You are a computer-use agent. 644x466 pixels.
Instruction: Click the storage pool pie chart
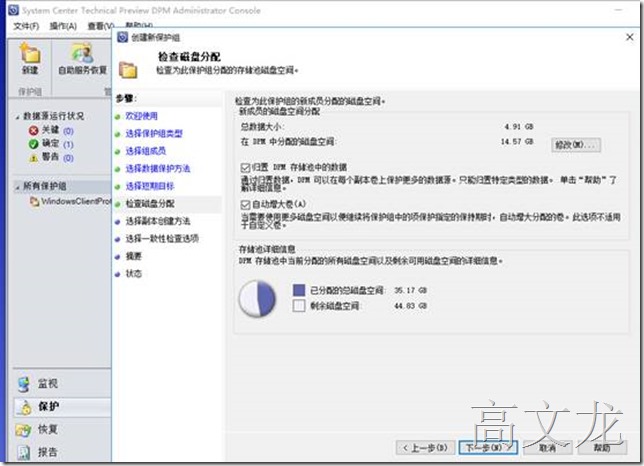tap(258, 298)
